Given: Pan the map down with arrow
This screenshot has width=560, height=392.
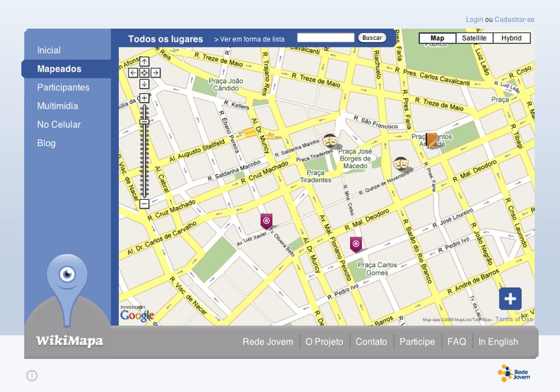Looking at the screenshot, I should (x=144, y=84).
